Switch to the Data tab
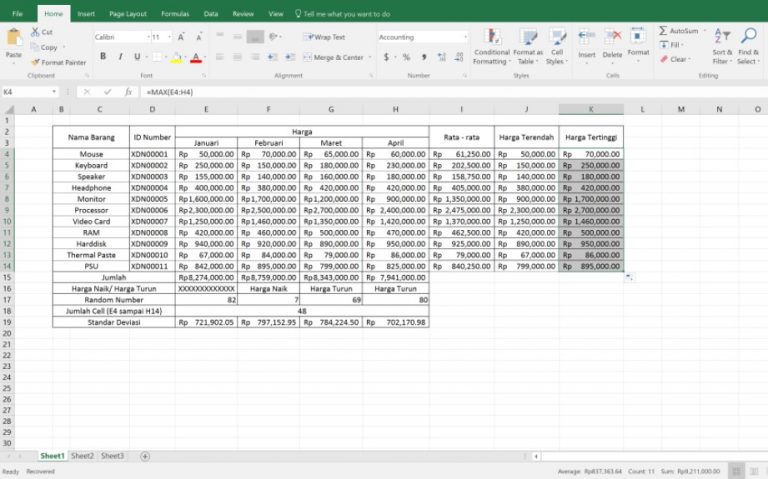This screenshot has height=479, width=768. 211,14
